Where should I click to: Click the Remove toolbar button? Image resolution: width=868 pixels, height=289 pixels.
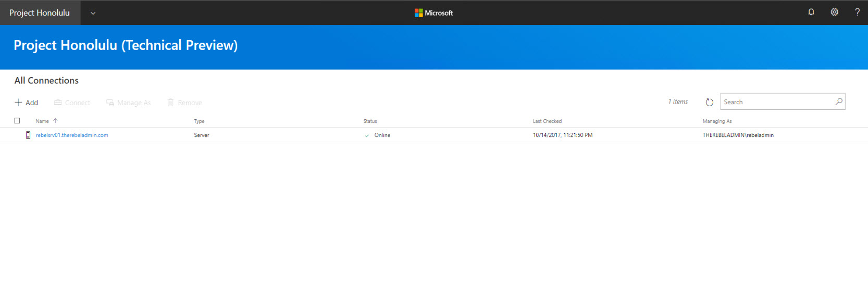(x=184, y=103)
